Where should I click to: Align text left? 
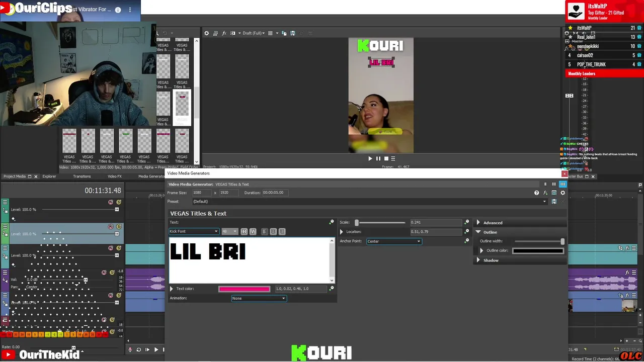pos(264,231)
